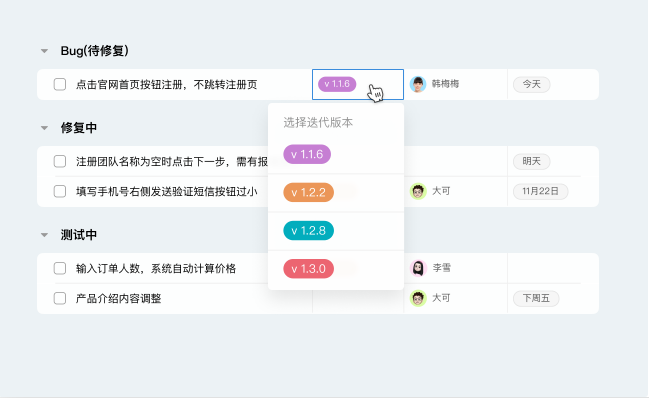Click 大可's avatar in 填写手机号 row
649x398 pixels.
click(418, 192)
